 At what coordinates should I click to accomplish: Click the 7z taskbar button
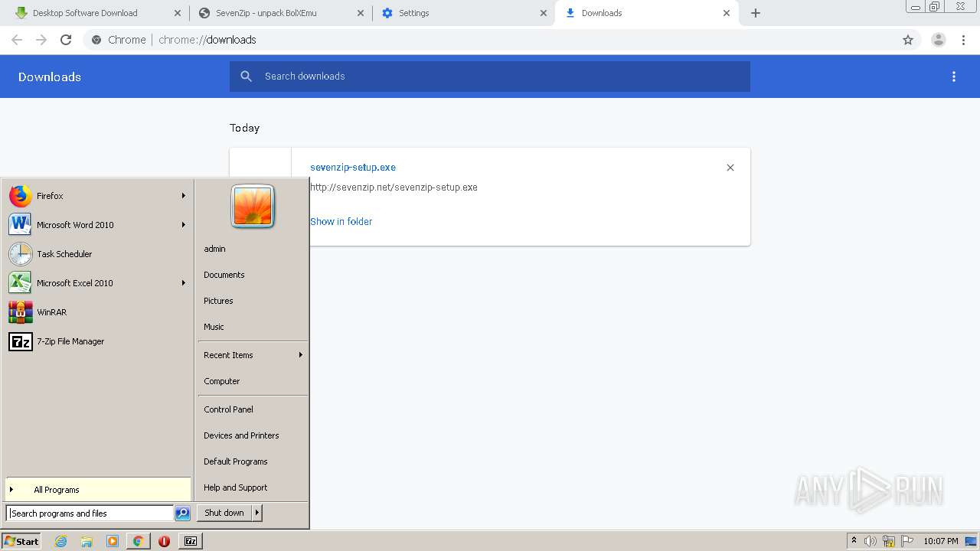pyautogui.click(x=191, y=541)
